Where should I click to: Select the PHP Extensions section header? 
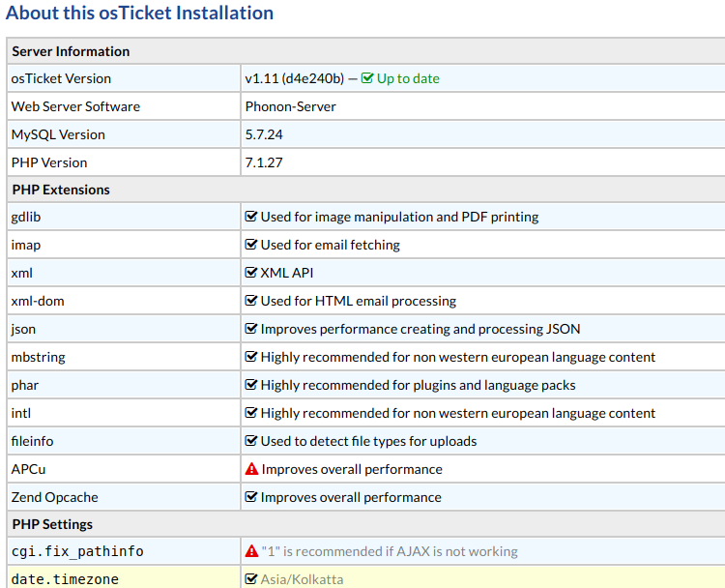(x=61, y=190)
